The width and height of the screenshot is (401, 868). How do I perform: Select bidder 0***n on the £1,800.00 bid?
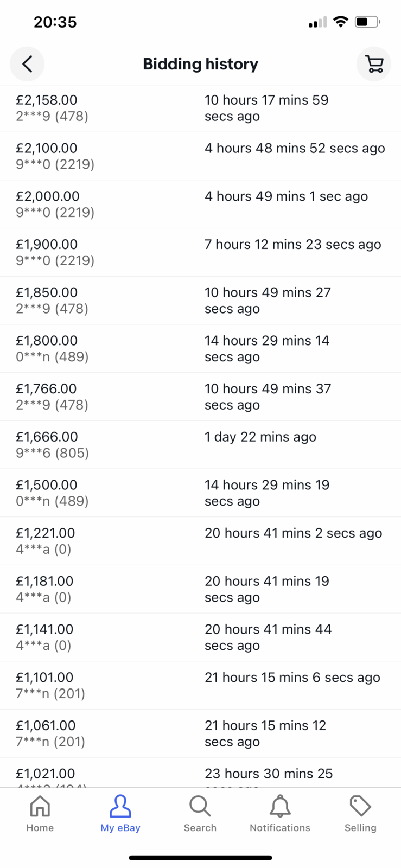click(x=52, y=356)
